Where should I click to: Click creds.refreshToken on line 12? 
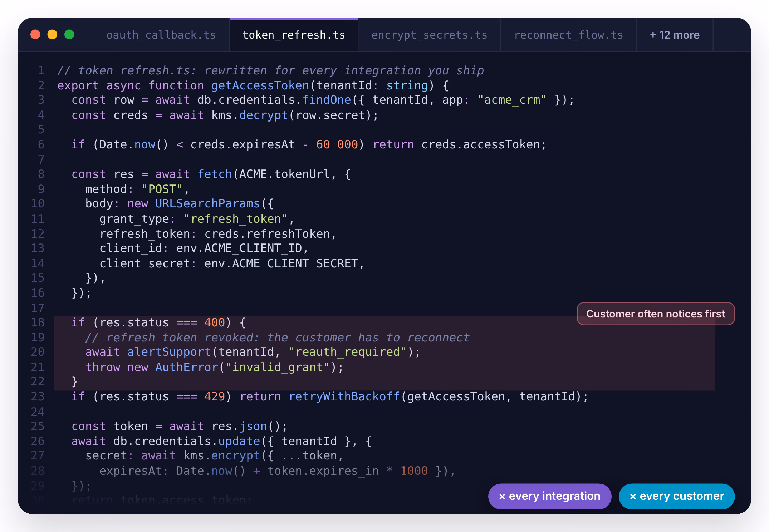[267, 234]
